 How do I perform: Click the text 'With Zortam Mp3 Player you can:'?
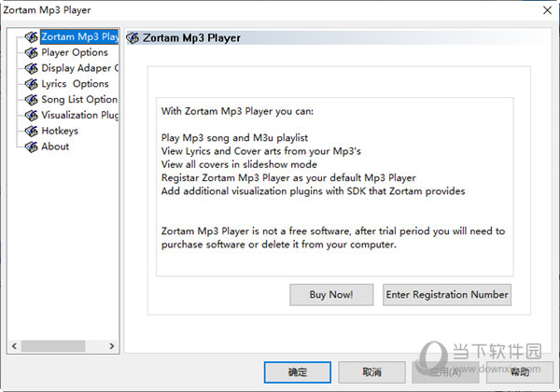(237, 111)
